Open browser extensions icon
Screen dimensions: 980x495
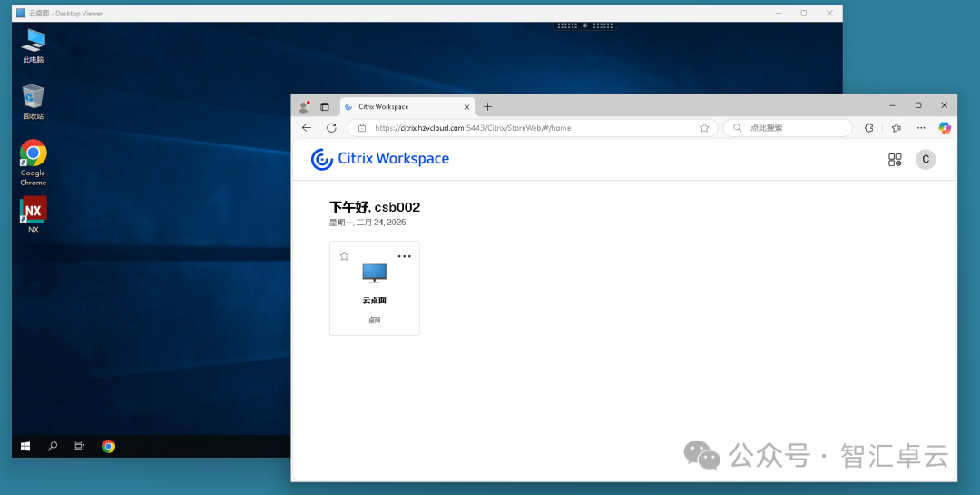tap(868, 128)
